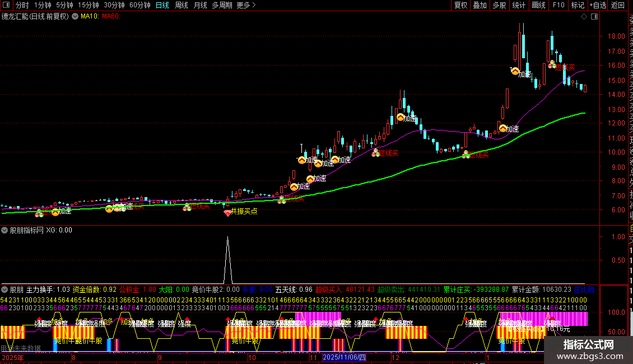Switch to 月线 monthly chart
The image size is (633, 364).
200,5
